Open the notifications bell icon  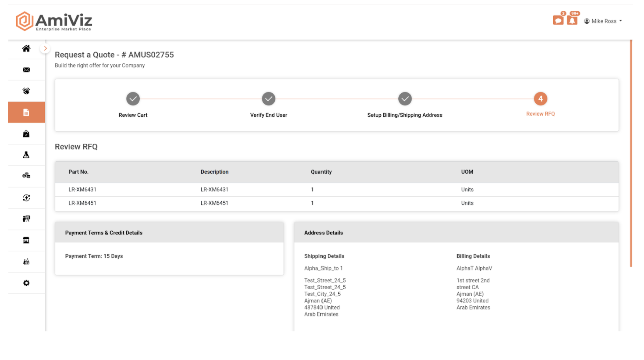(572, 20)
